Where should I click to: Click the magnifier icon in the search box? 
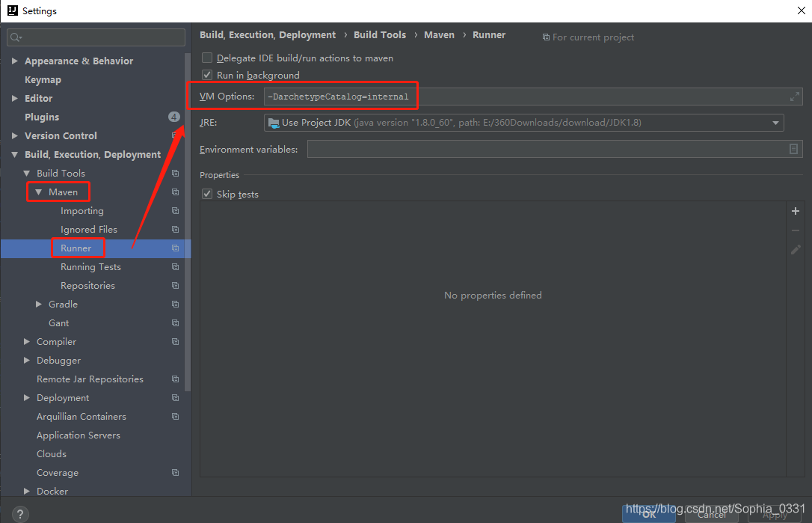click(x=15, y=37)
